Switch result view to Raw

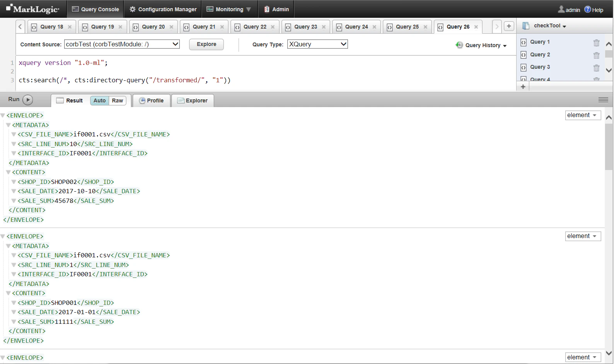coord(118,100)
